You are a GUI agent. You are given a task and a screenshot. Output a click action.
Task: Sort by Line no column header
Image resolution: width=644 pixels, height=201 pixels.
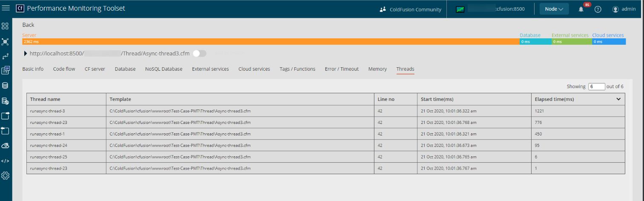click(386, 99)
